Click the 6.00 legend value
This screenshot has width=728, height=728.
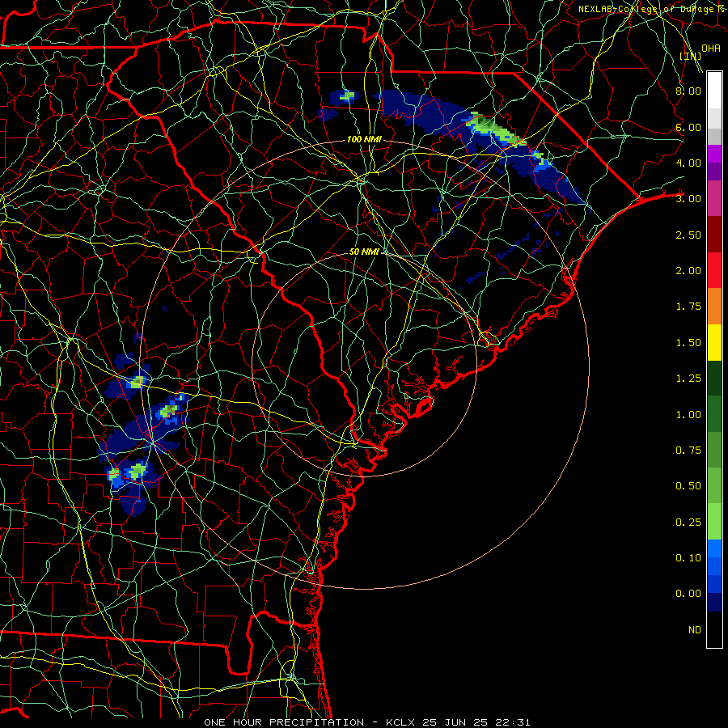pos(688,127)
